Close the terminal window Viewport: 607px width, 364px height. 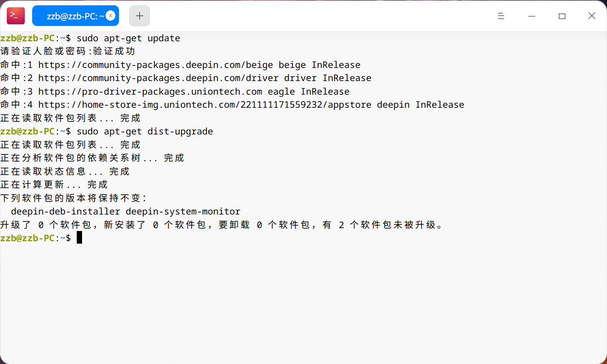[x=591, y=16]
